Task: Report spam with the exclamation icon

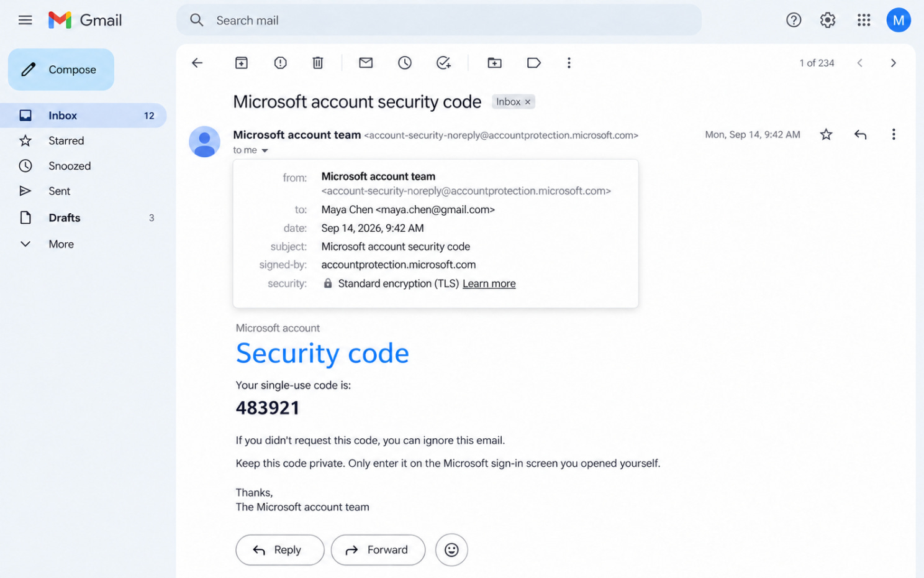Action: (x=280, y=63)
